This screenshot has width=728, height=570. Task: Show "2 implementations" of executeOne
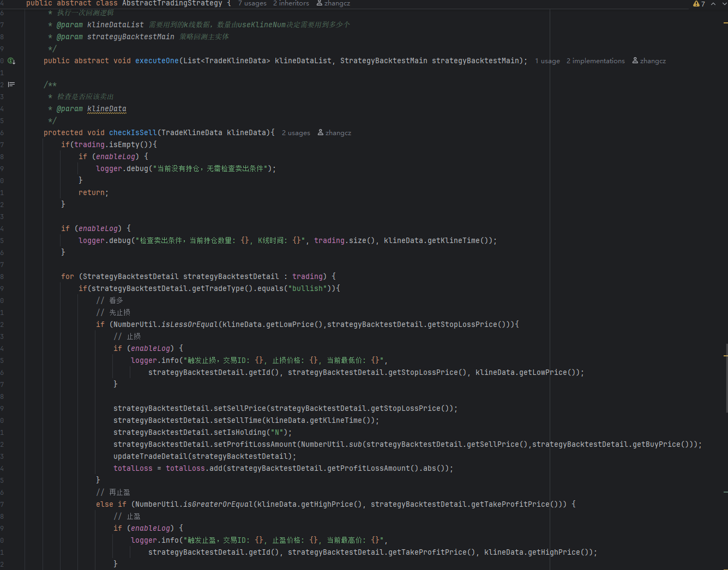(x=595, y=61)
